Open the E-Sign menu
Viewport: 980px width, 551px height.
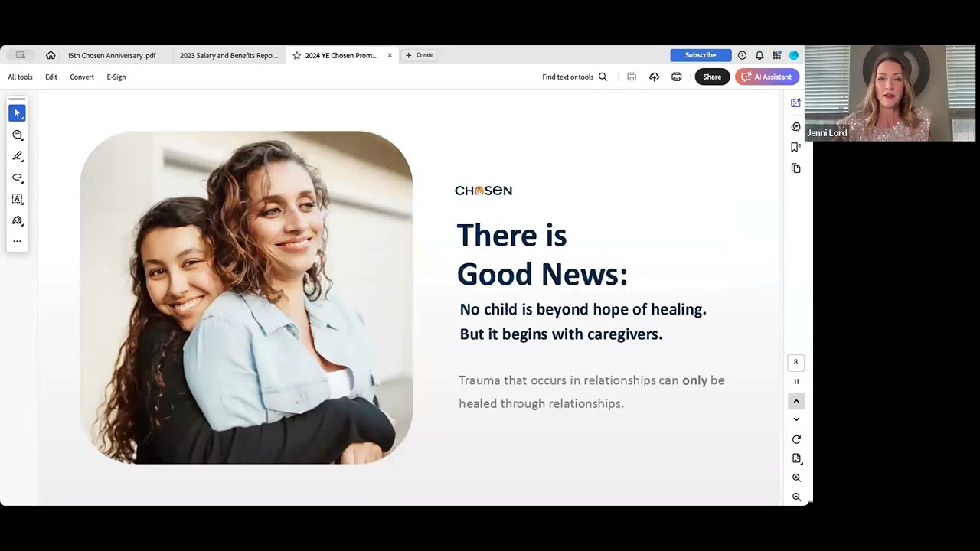pos(116,77)
